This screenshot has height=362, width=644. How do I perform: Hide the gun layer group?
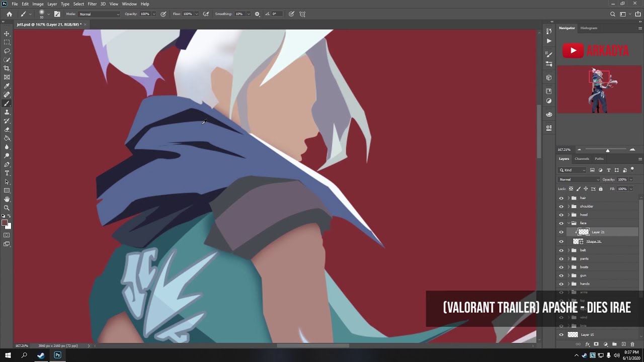[x=561, y=276]
